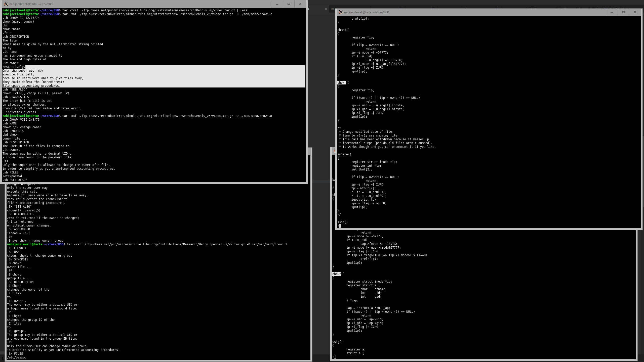Close the terminal showing chmod() source
Screen dimensions: 644x362
coord(635,12)
